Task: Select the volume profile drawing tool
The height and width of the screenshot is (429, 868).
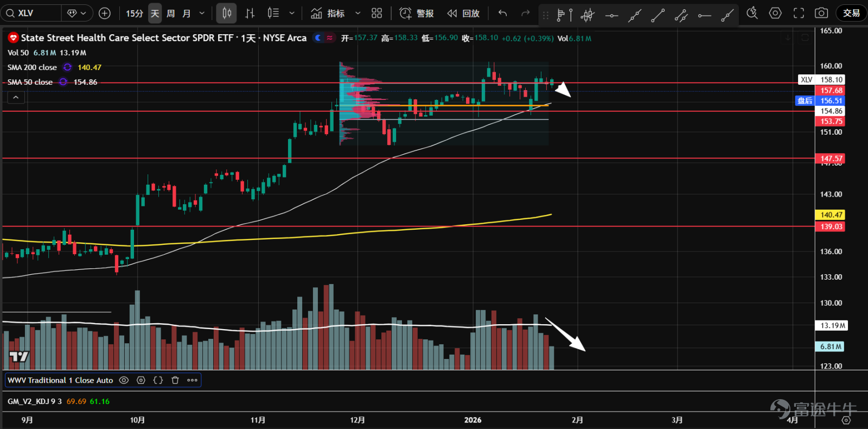Action: (x=564, y=15)
